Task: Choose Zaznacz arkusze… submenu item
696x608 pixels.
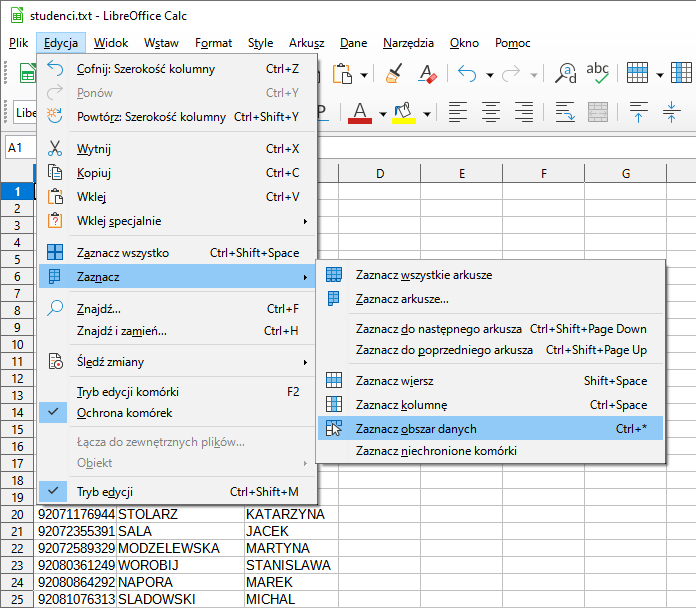Action: (x=490, y=299)
